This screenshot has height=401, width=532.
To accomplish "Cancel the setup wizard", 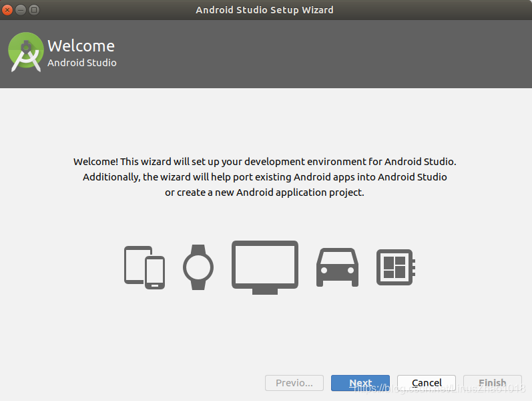I will click(427, 383).
